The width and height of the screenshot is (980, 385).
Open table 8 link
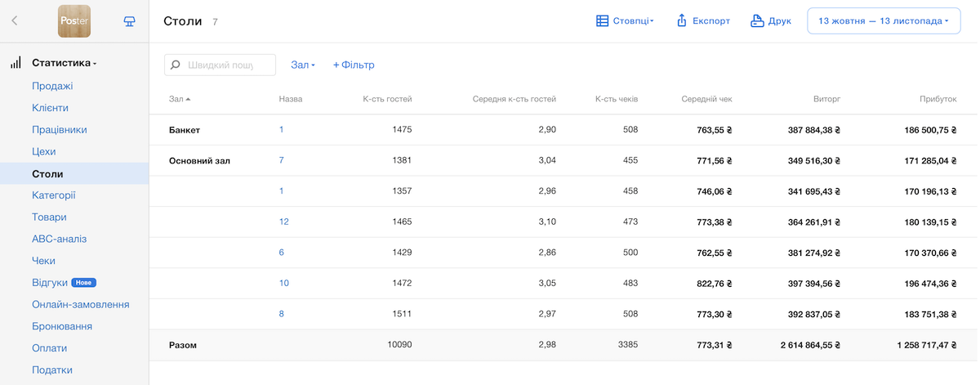click(x=282, y=314)
